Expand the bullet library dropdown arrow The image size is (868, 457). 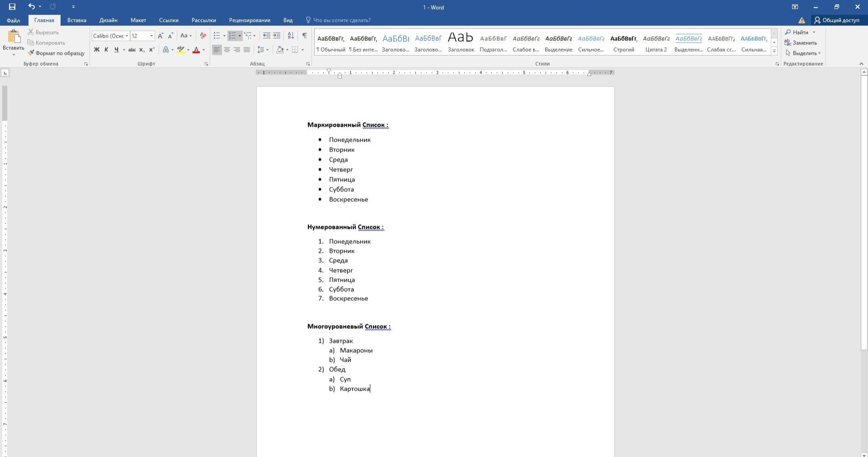224,36
